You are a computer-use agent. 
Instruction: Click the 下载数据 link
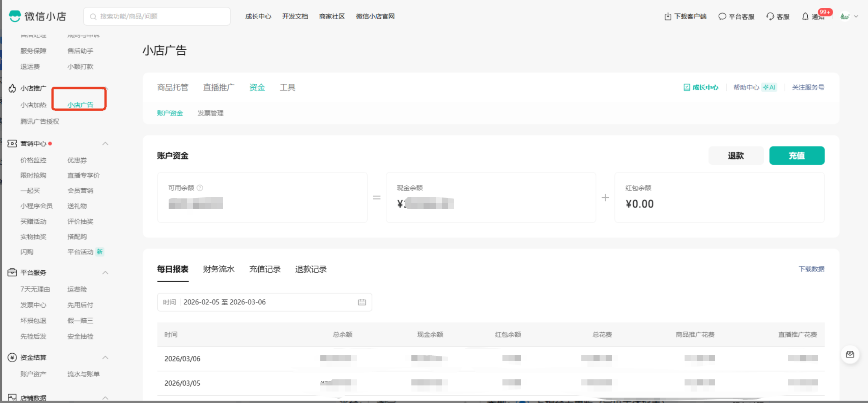[x=811, y=269]
